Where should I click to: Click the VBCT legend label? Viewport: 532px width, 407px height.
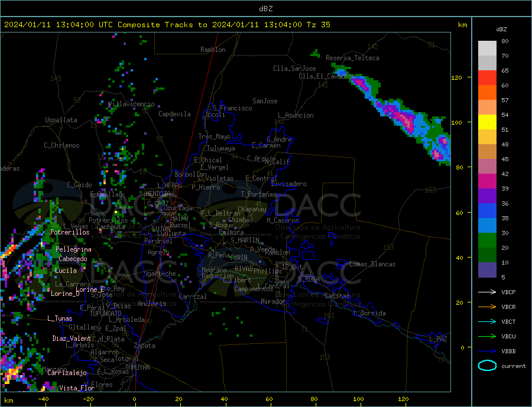(x=508, y=321)
